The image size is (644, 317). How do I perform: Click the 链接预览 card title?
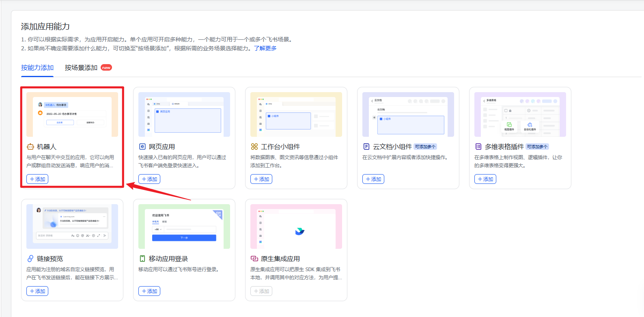[50, 259]
